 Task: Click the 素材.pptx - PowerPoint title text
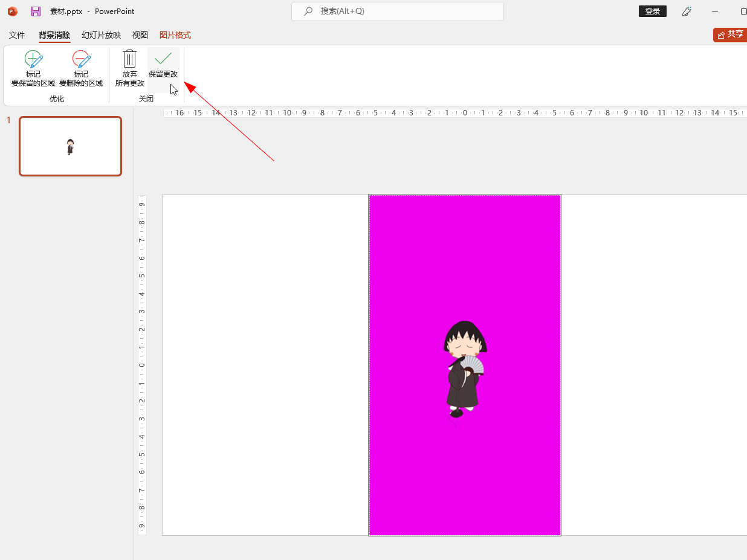point(92,11)
